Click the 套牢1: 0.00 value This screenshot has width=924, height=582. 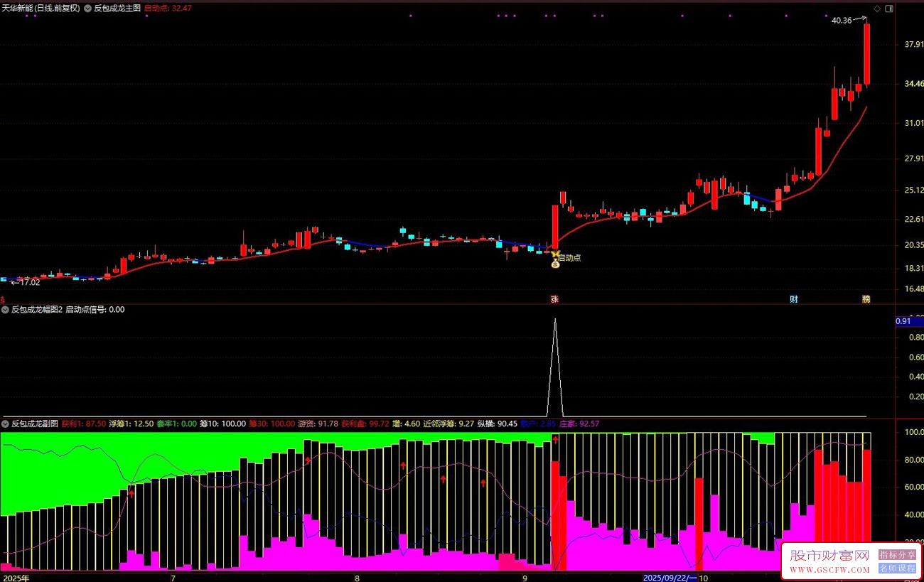point(176,424)
